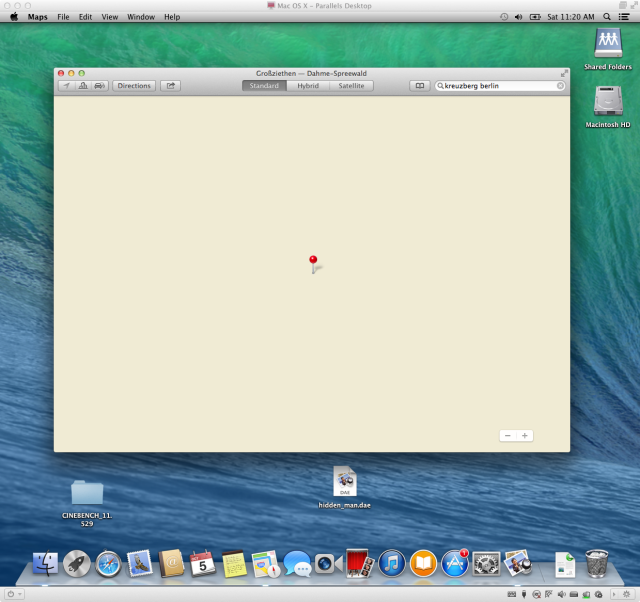Open iBooks from the Dock

tap(423, 564)
